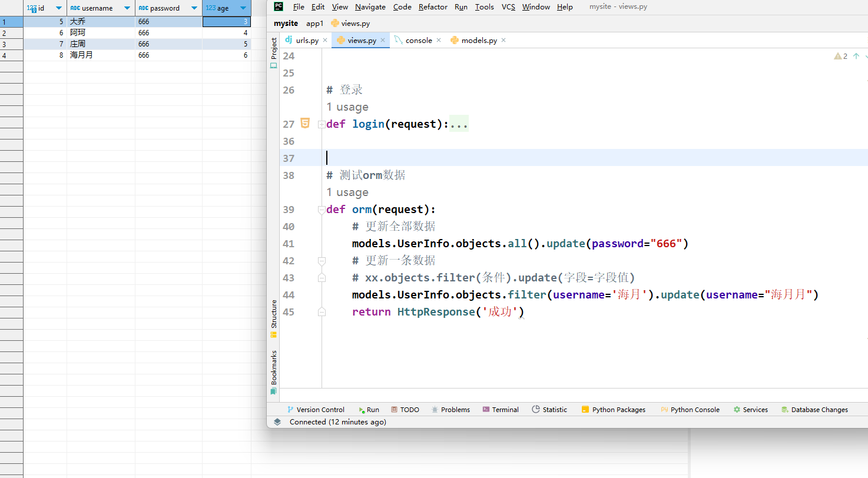
Task: Open the Problems tool window
Action: coord(450,410)
